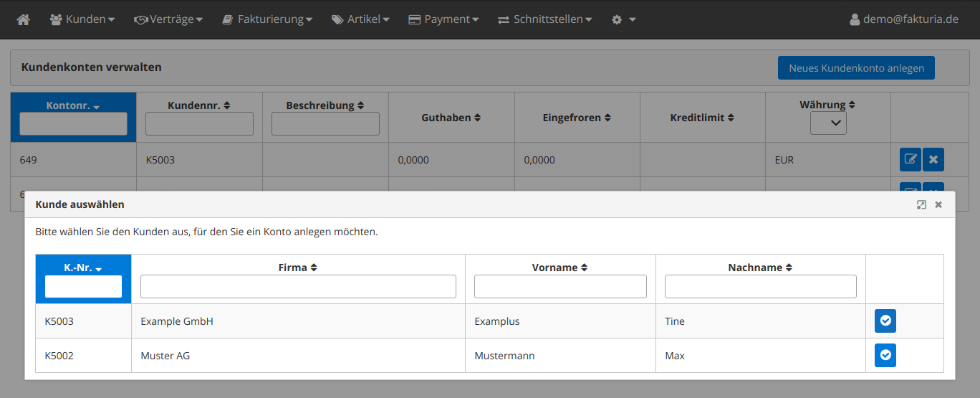
Task: Close the Kunde auswählen dialog
Action: tap(938, 204)
